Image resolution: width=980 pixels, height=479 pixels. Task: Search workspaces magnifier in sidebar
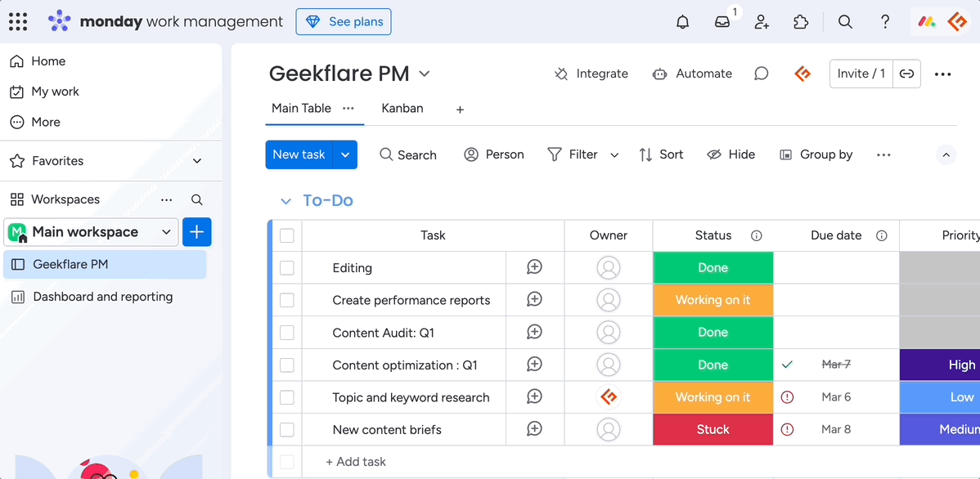tap(196, 199)
